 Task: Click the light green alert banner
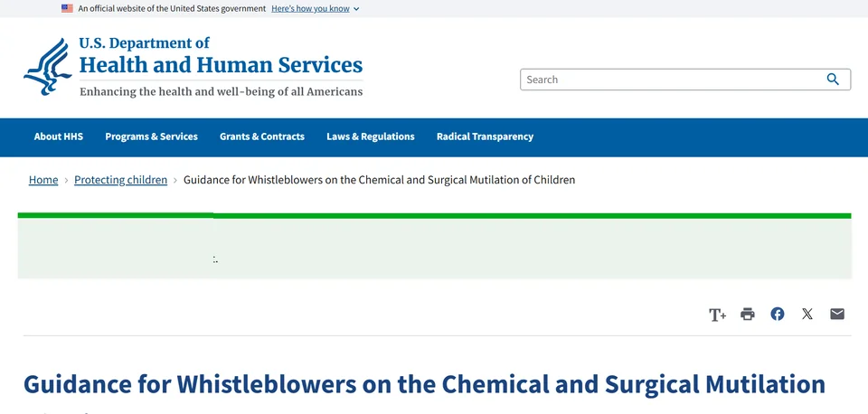pos(435,246)
